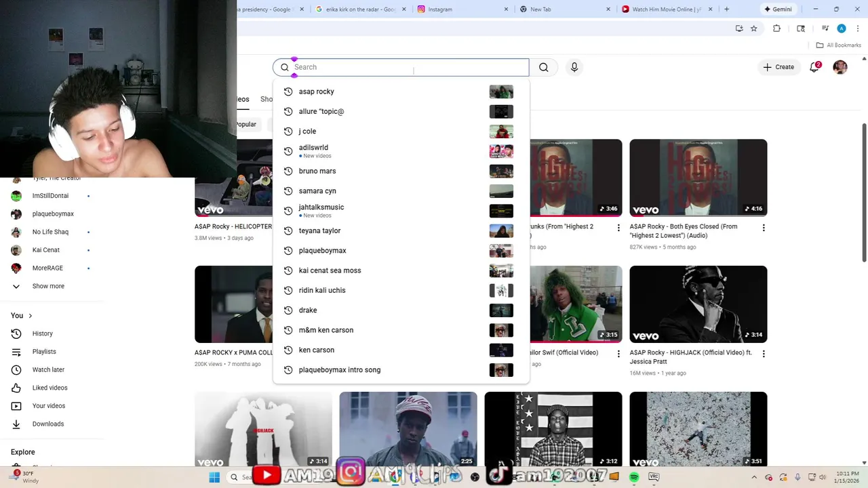Open Gemini in Chrome

tap(778, 9)
